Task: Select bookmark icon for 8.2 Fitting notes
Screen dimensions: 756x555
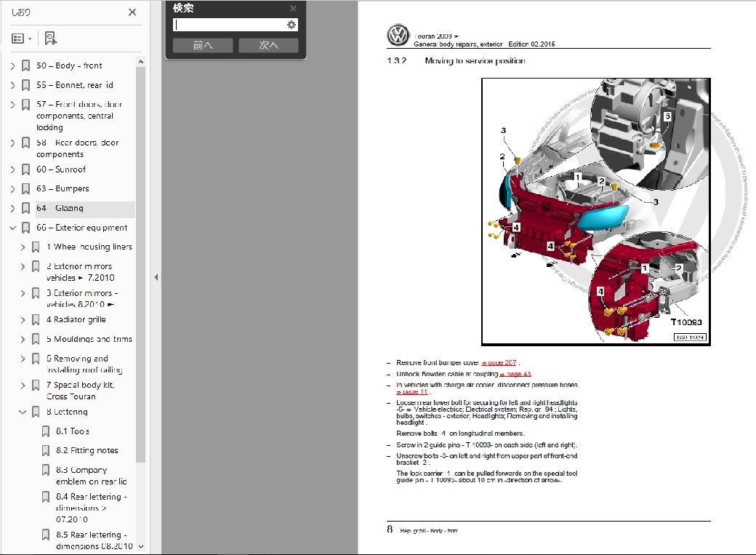Action: (46, 451)
